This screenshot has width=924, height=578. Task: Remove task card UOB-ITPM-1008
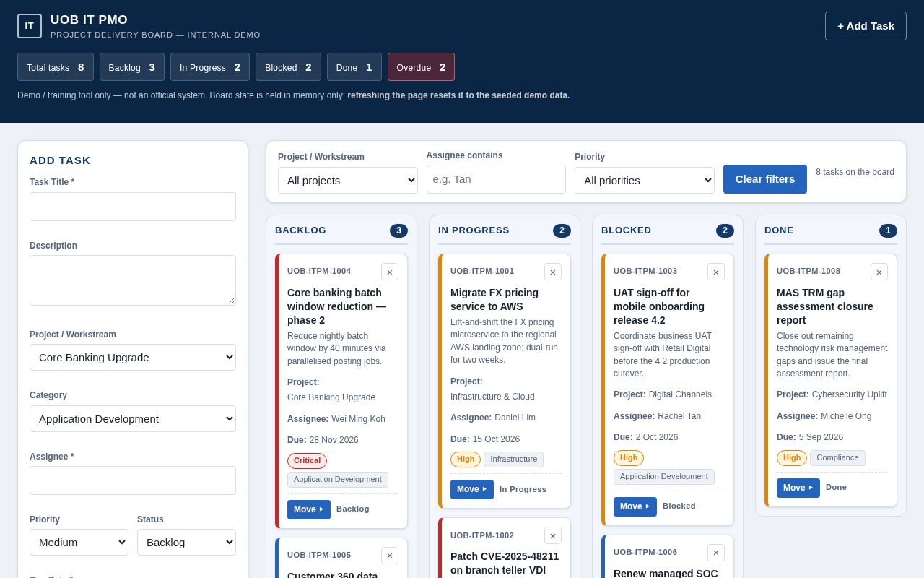click(x=879, y=272)
